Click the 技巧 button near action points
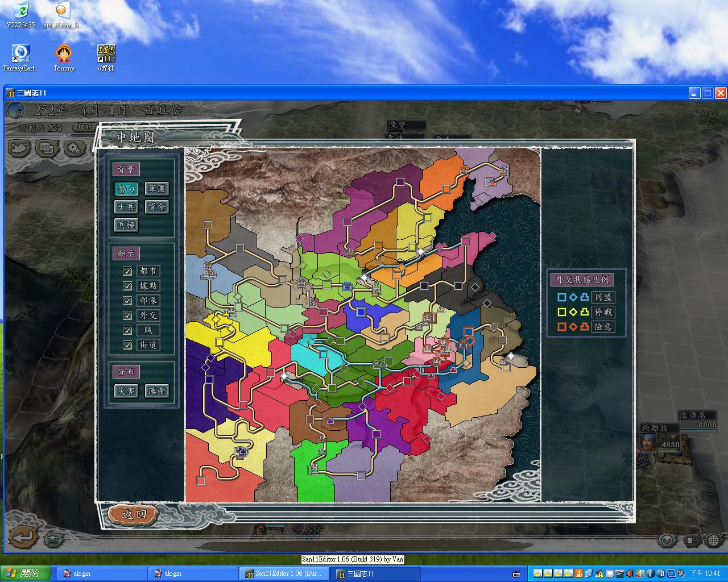The width and height of the screenshot is (728, 582). (84, 127)
